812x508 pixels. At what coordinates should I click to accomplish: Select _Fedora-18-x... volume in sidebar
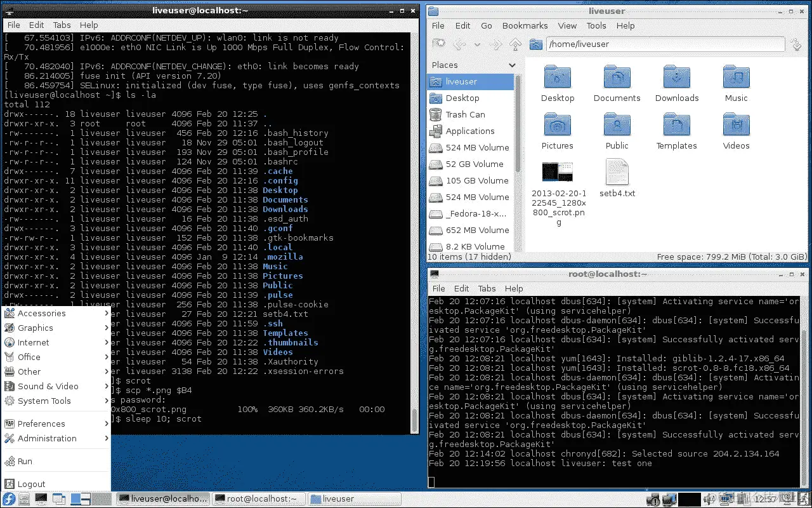[x=470, y=213]
